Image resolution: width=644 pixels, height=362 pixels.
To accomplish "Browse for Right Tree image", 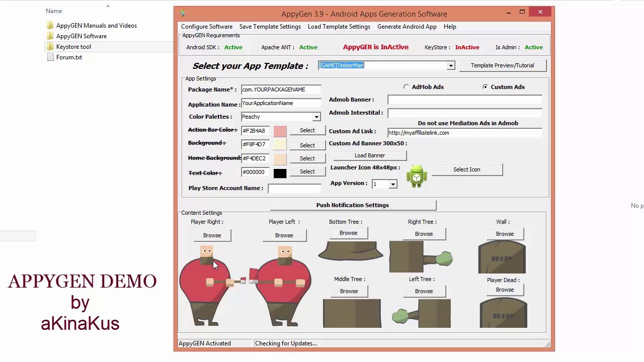I will (424, 234).
